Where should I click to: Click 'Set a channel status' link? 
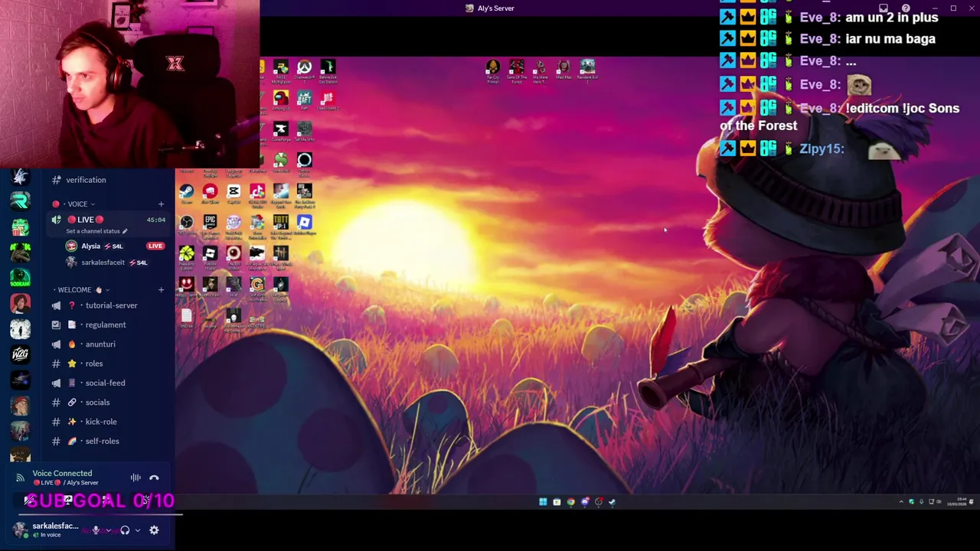[x=96, y=231]
